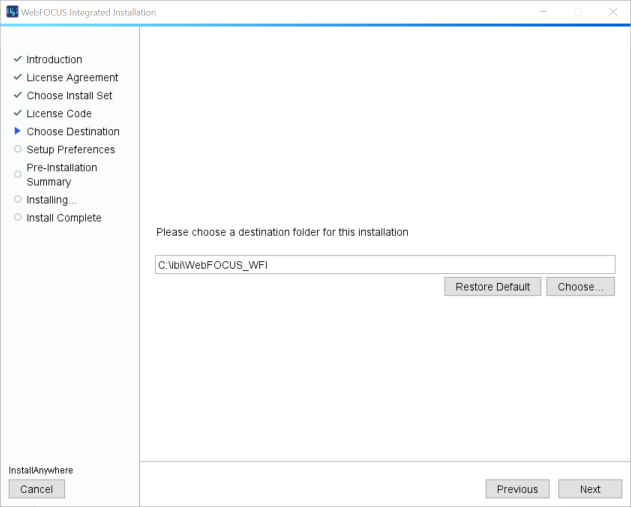This screenshot has width=631, height=507.
Task: Select the Install Complete step label
Action: (64, 218)
